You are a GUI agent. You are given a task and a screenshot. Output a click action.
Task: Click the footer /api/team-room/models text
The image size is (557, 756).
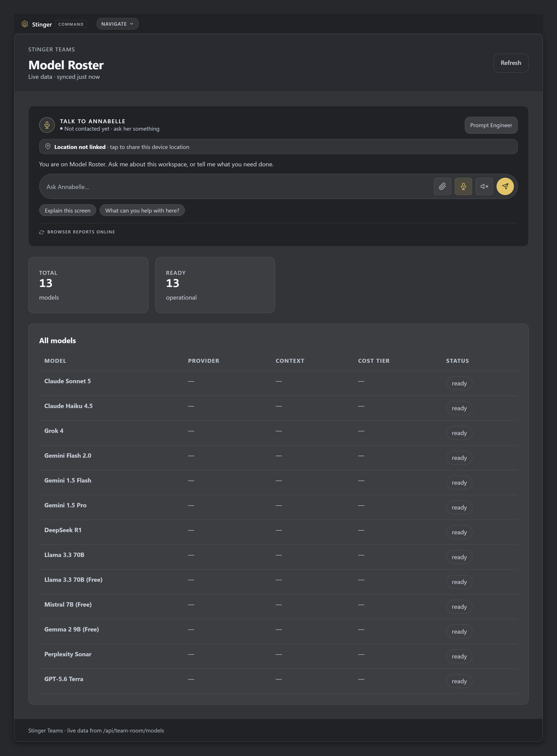(134, 730)
